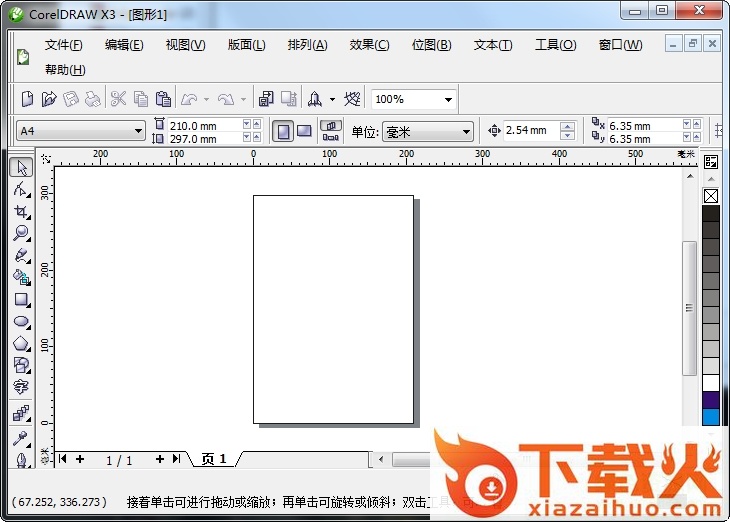Click the New document icon
730x522 pixels.
point(27,99)
